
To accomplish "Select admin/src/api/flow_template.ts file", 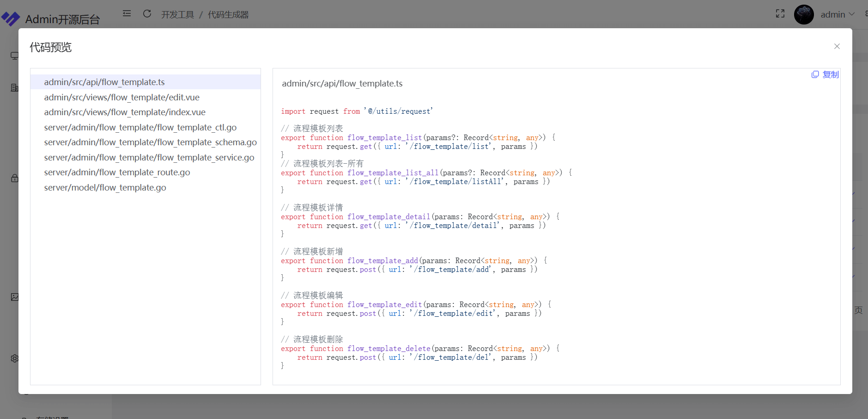I will pos(104,82).
